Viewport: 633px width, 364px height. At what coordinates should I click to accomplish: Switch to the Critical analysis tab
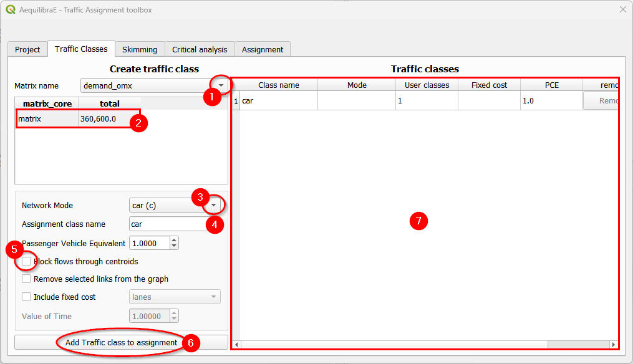point(200,49)
